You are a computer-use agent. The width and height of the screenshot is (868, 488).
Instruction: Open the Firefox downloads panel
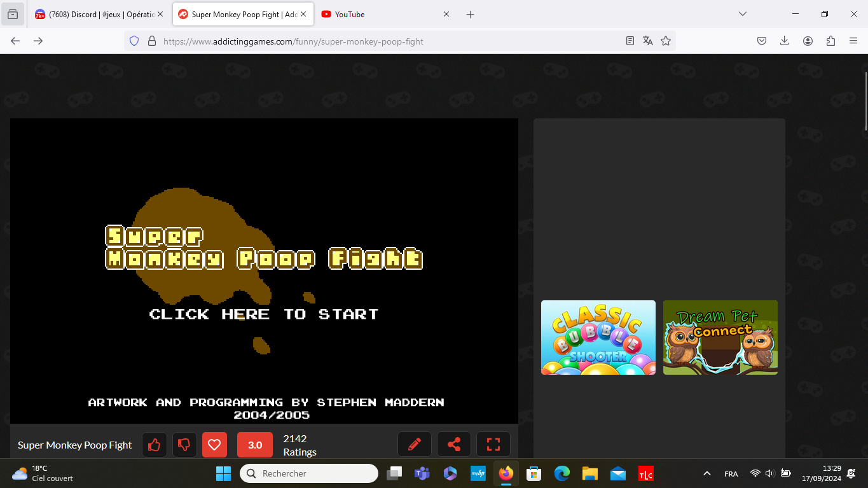point(785,41)
